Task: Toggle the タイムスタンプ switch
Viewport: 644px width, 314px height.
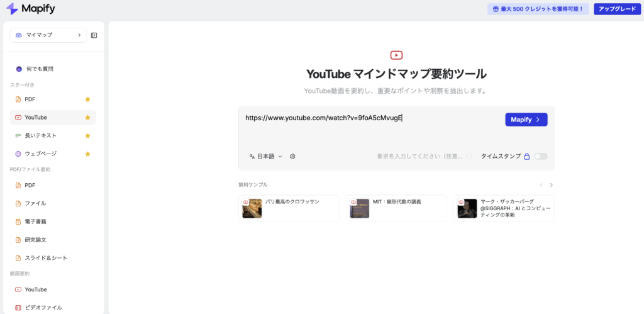Action: (540, 157)
